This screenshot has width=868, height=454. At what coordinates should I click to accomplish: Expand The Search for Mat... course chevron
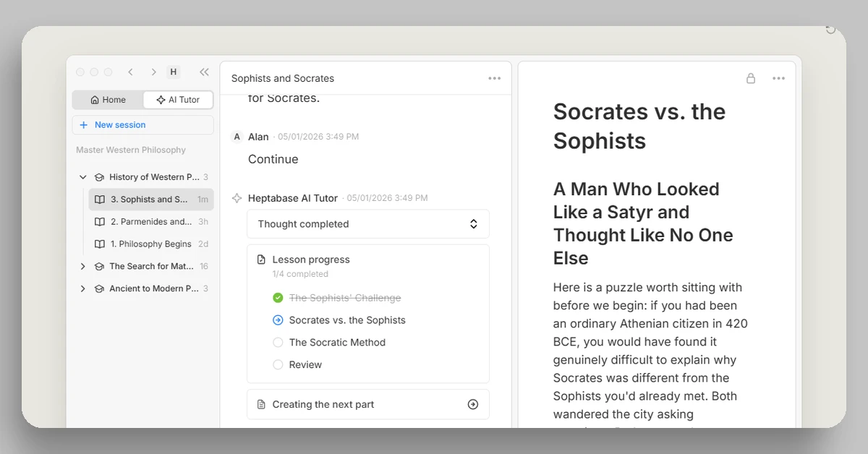83,267
